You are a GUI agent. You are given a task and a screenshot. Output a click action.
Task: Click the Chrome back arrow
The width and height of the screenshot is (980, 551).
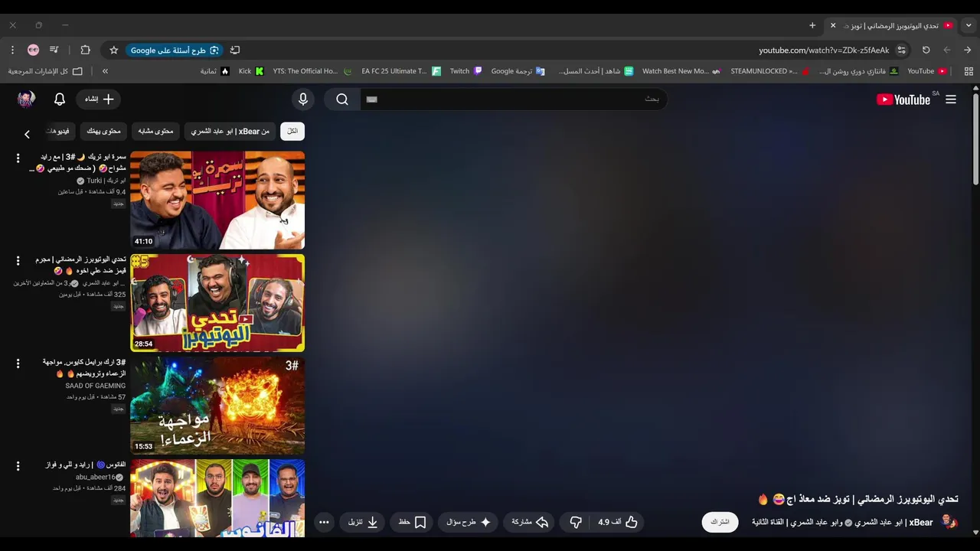tap(967, 50)
